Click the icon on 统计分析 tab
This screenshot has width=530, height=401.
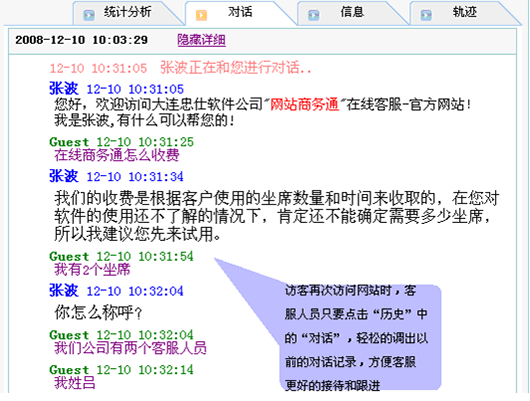89,15
